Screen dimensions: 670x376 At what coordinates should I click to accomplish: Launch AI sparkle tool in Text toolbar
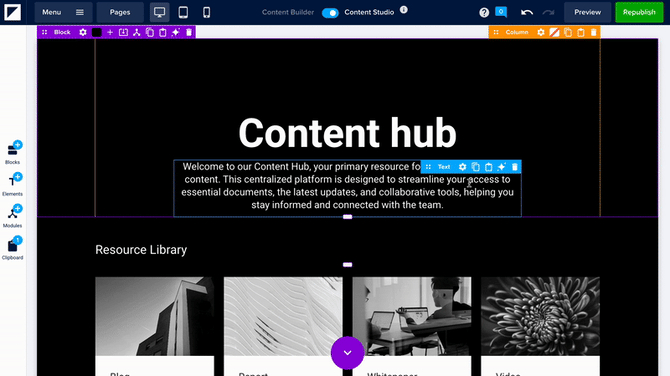point(502,167)
